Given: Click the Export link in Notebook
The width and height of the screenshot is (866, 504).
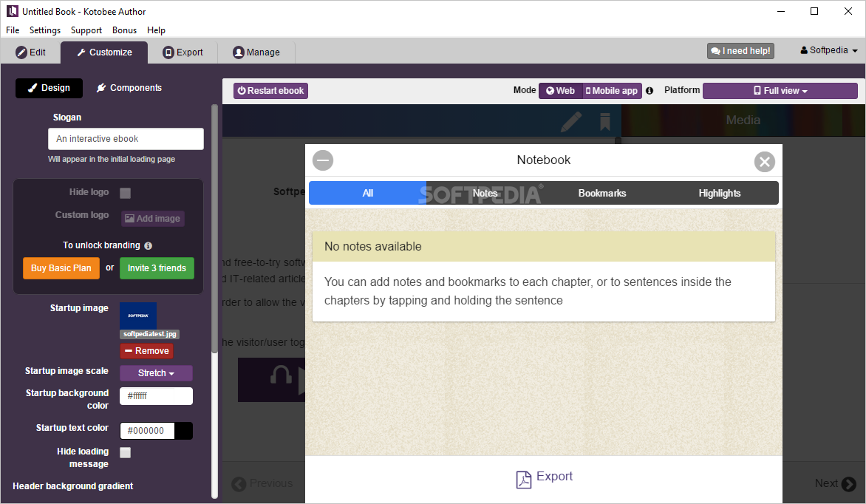Looking at the screenshot, I should pos(554,477).
